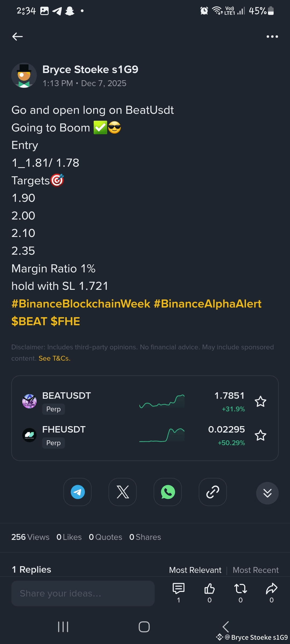
Task: Tap the Share your ideas input field
Action: 83,593
